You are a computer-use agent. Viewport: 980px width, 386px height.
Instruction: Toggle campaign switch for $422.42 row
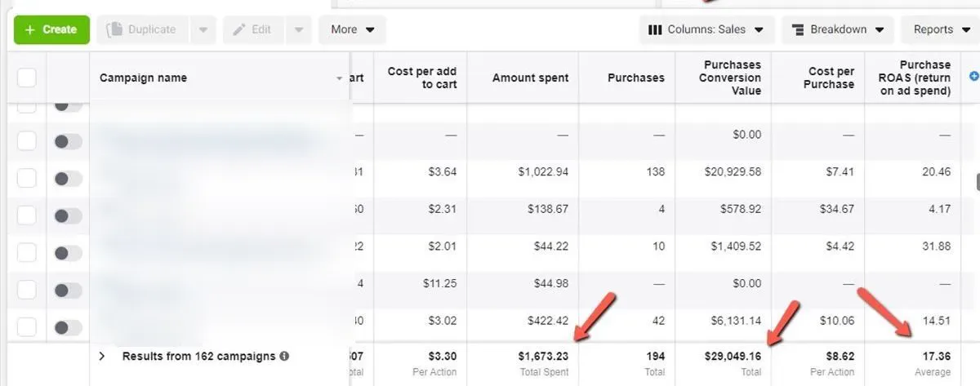pyautogui.click(x=68, y=327)
